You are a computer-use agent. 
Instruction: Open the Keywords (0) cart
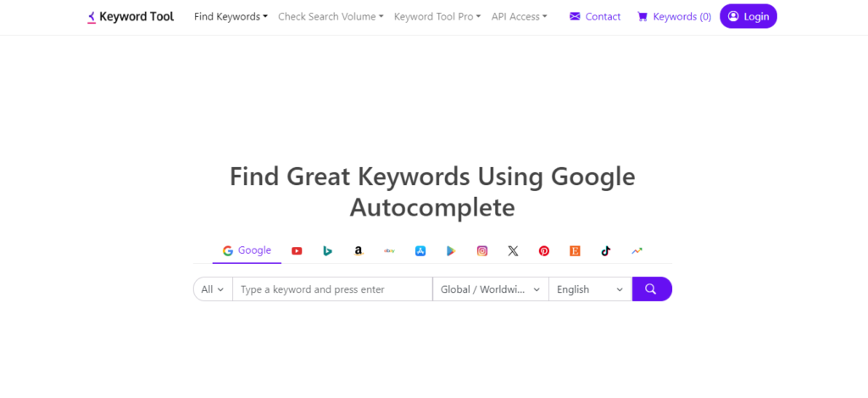674,17
